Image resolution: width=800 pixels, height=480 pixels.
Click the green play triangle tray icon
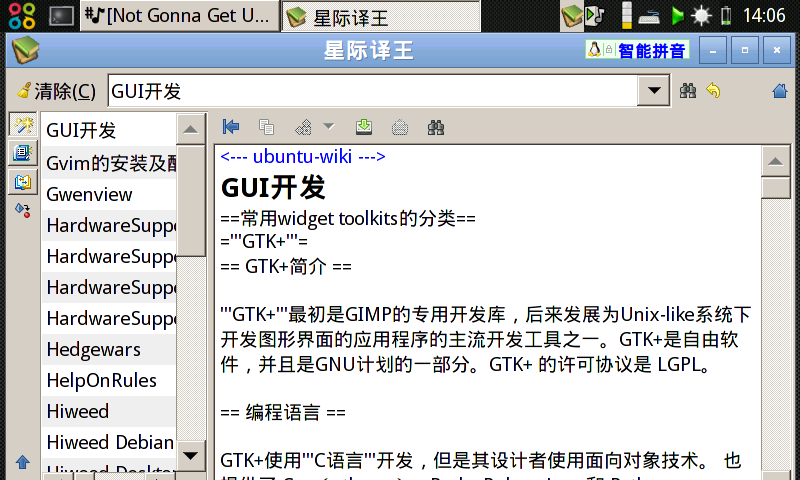[x=678, y=16]
